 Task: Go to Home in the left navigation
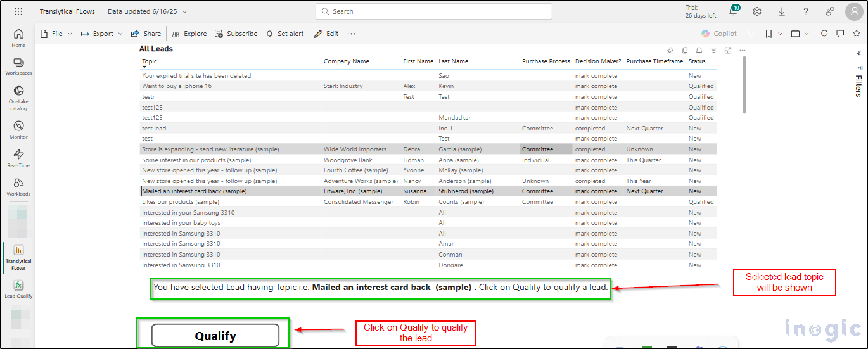click(x=18, y=38)
